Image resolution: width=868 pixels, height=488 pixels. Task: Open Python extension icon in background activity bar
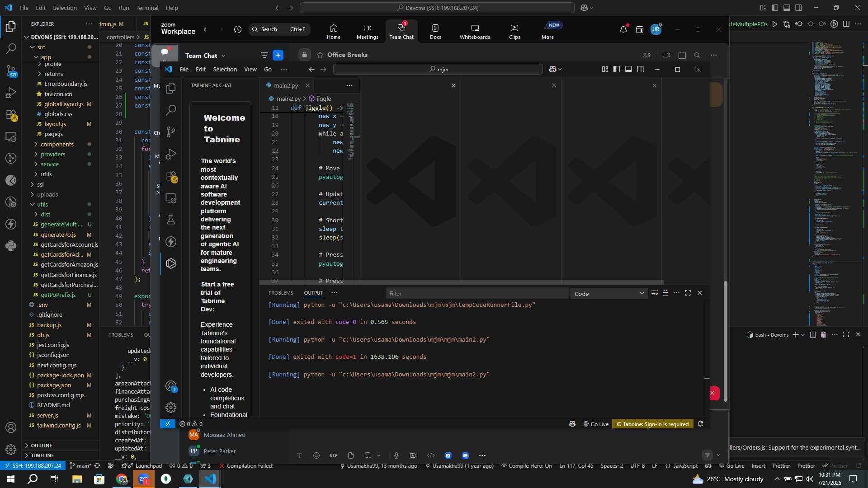tap(11, 246)
